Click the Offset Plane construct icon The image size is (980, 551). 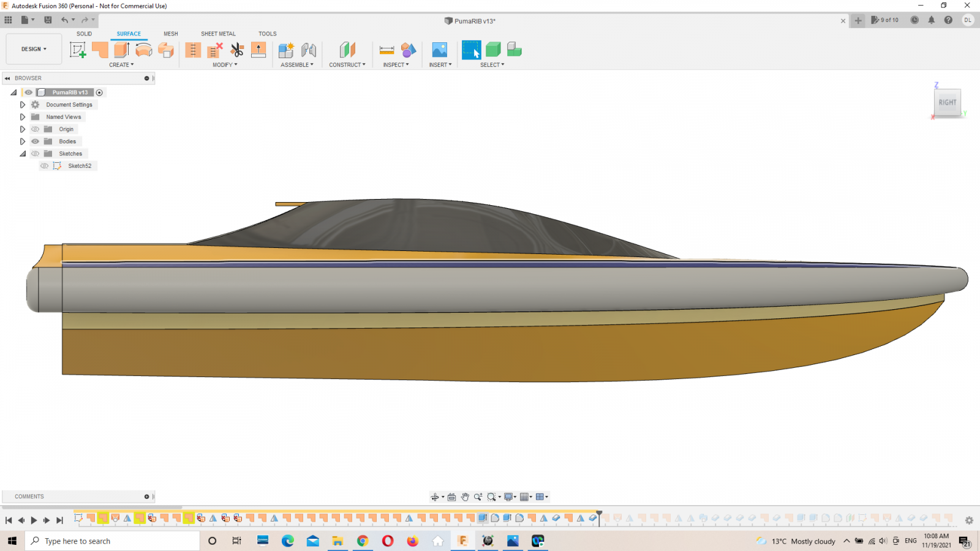click(x=347, y=50)
